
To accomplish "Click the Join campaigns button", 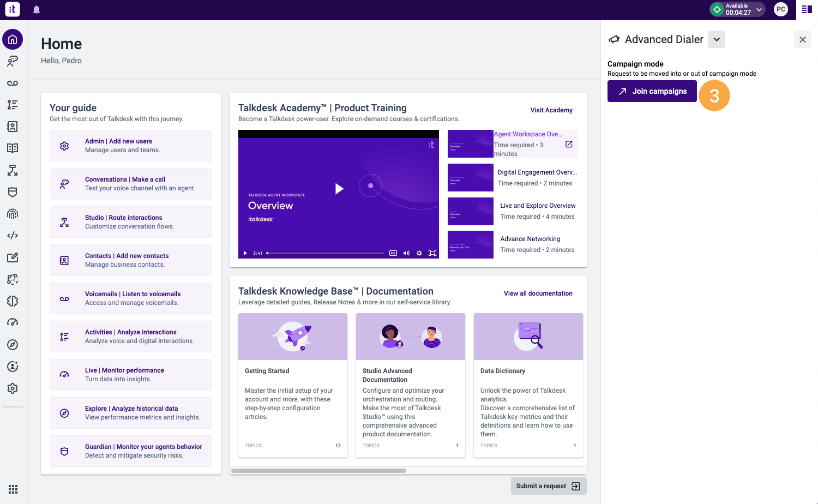I will [x=652, y=91].
